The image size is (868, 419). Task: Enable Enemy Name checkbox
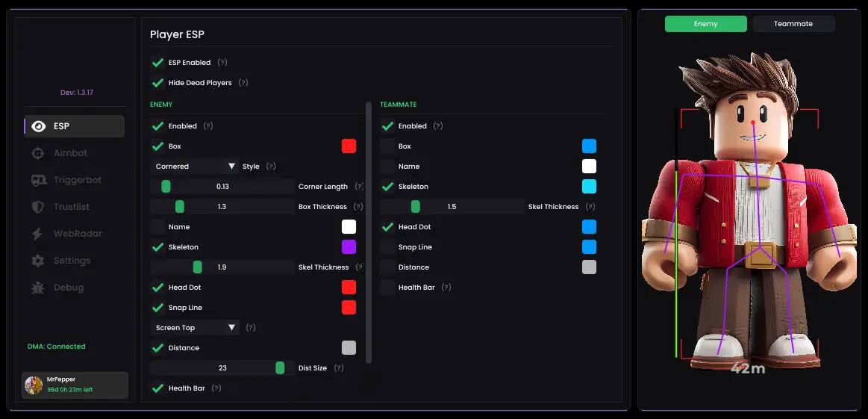pyautogui.click(x=157, y=227)
